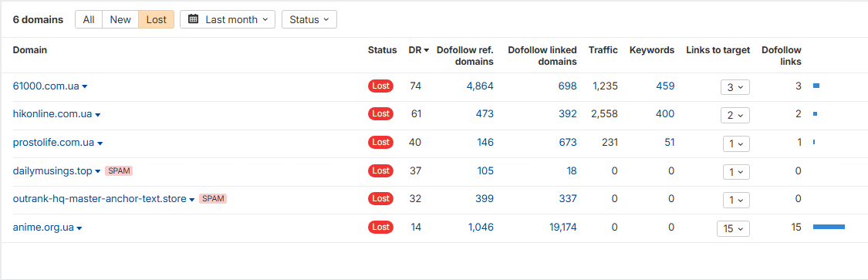Expand the caret next to outrank-hq-master-anchor-text.store
This screenshot has height=280, width=868.
coord(192,200)
